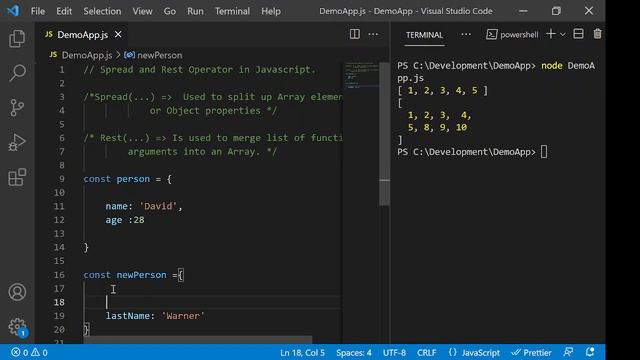Open terminal panel ellipsis menu
The image size is (640, 360).
(x=466, y=35)
